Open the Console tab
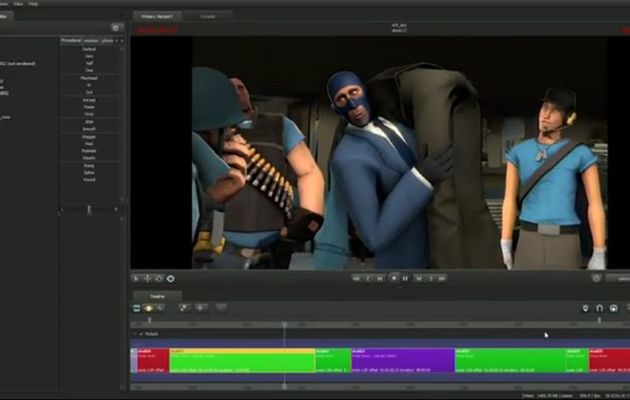Screen dimensions: 630x400 click(x=208, y=16)
